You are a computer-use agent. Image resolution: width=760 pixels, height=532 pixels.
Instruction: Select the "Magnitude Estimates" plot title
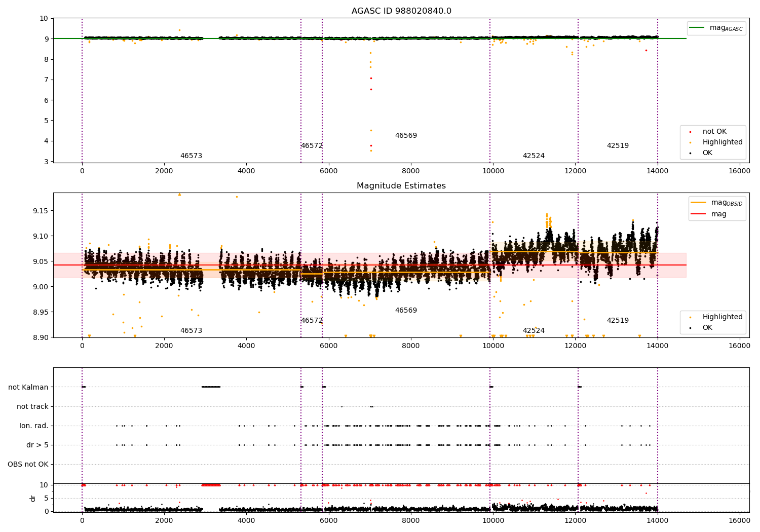click(401, 186)
